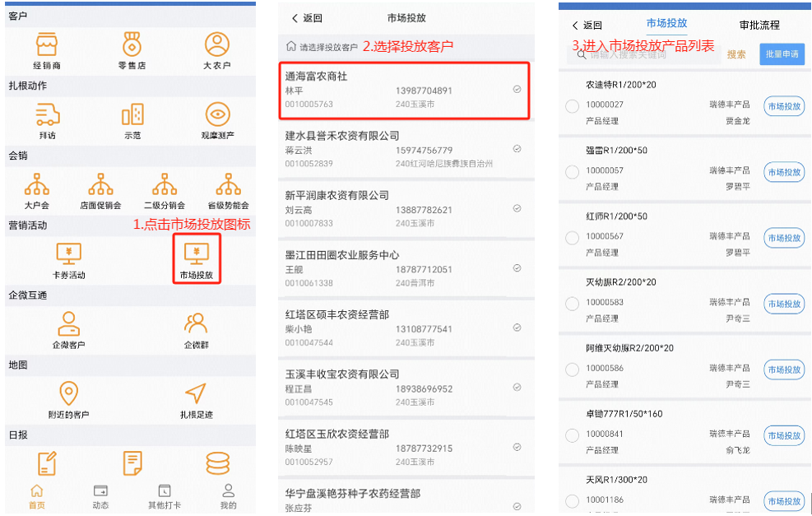
Task: Select the 市场投放 tab in product screen
Action: (x=666, y=23)
